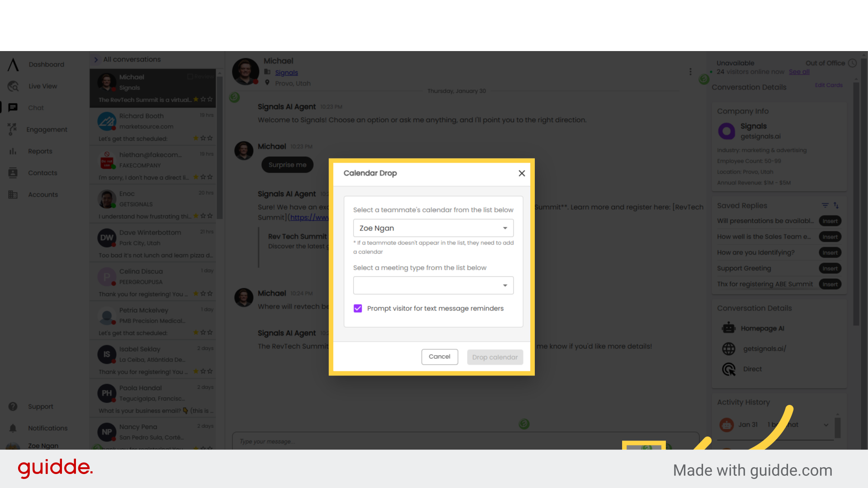This screenshot has width=868, height=488.
Task: Click the Saved Replies sort icon
Action: [836, 206]
